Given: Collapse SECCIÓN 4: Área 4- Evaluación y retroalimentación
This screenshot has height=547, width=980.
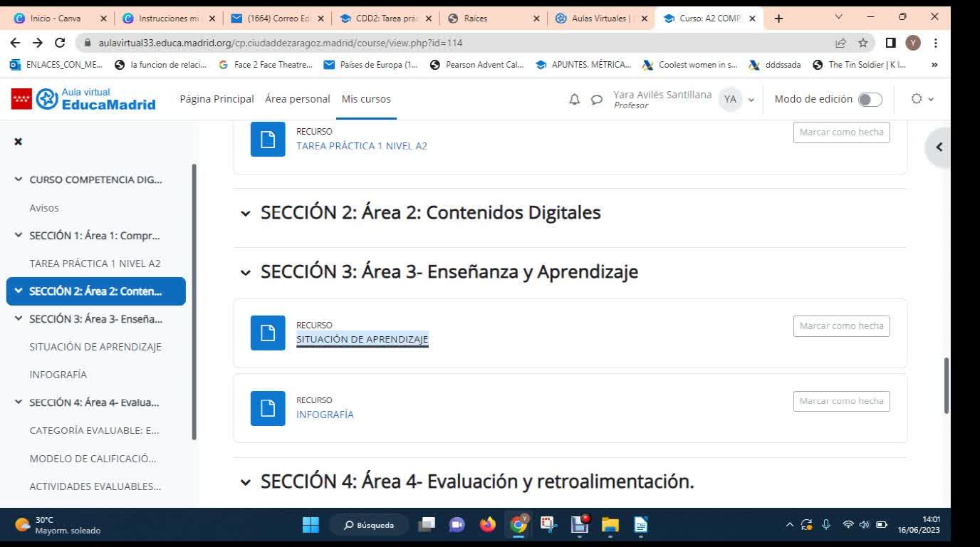Looking at the screenshot, I should [246, 483].
